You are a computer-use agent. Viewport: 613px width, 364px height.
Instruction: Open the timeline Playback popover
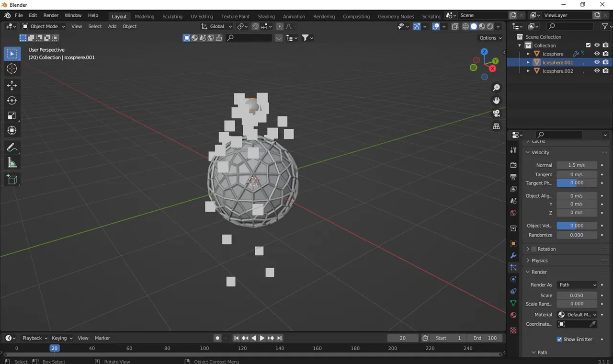(x=34, y=338)
